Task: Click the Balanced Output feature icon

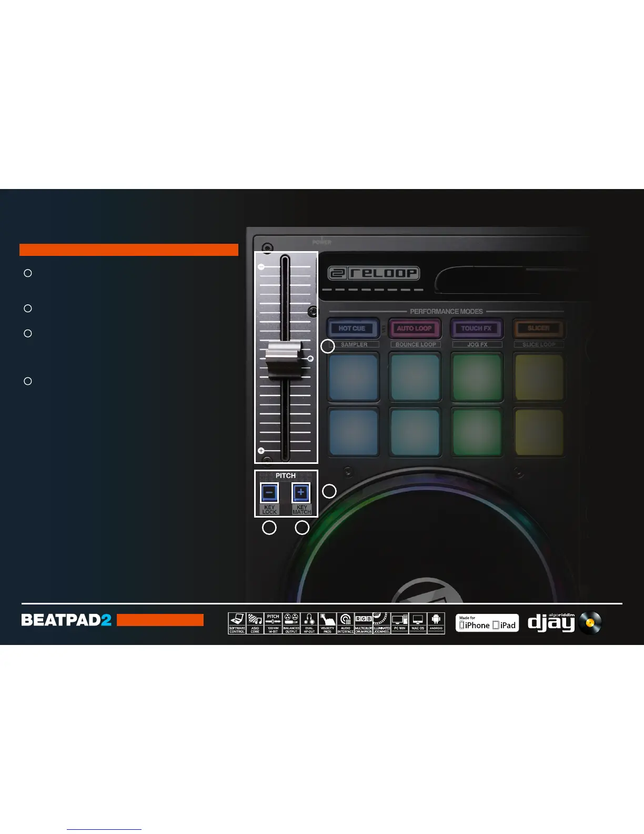Action: pos(291,623)
